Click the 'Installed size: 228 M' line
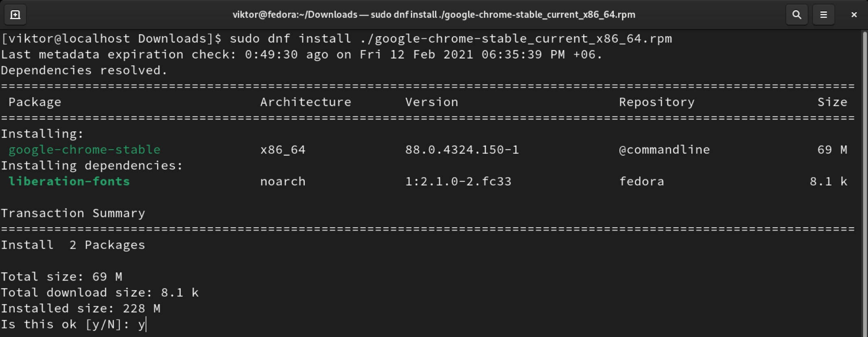The width and height of the screenshot is (868, 337). [x=80, y=309]
